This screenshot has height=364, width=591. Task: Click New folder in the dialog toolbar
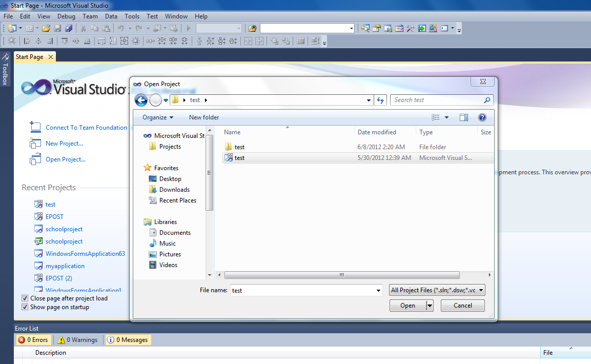(204, 117)
